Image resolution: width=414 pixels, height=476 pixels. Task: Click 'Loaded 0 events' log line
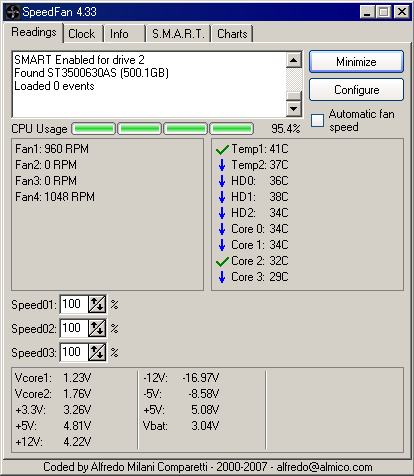[x=54, y=86]
